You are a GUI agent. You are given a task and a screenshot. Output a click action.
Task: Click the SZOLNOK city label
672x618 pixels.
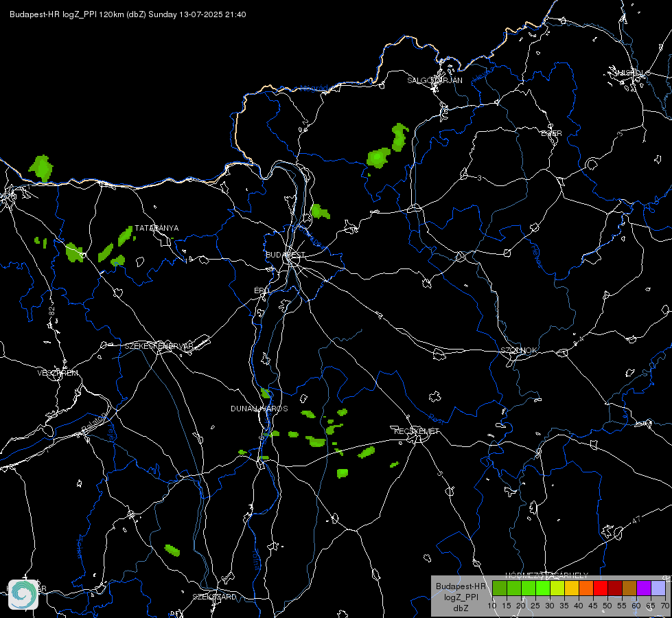[518, 350]
